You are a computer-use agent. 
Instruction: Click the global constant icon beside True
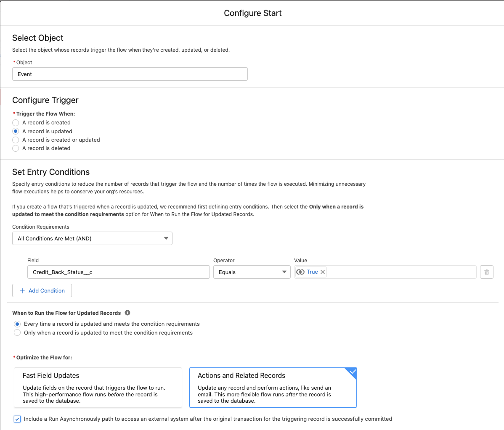tap(300, 272)
